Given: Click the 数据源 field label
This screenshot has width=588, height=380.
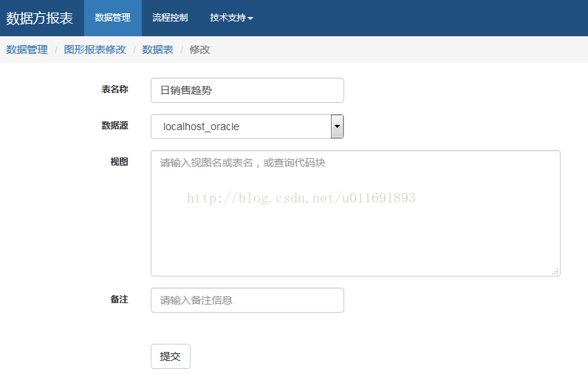Looking at the screenshot, I should [114, 126].
